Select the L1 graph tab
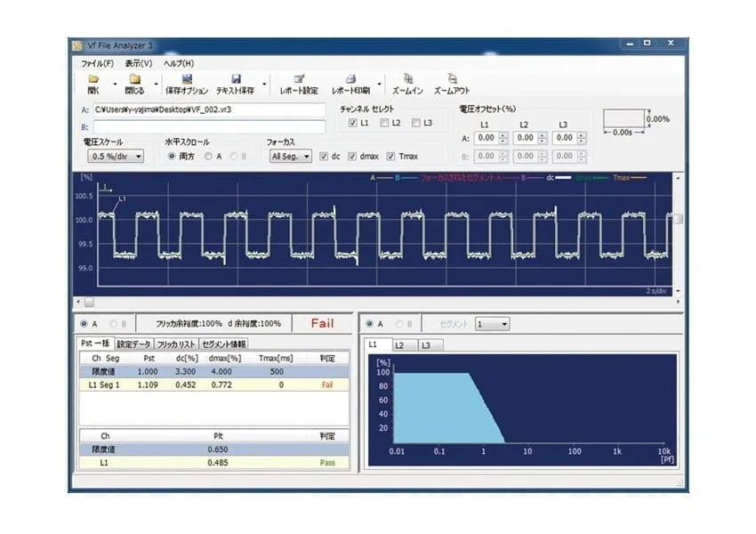Viewport: 756px width, 534px height. click(377, 344)
